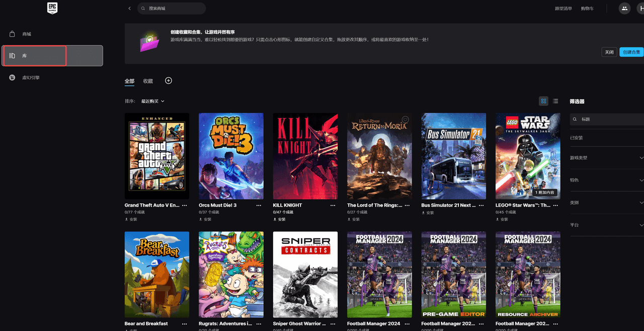Viewport: 644px width, 331px height.
Task: Open the friends list icon
Action: 624,9
